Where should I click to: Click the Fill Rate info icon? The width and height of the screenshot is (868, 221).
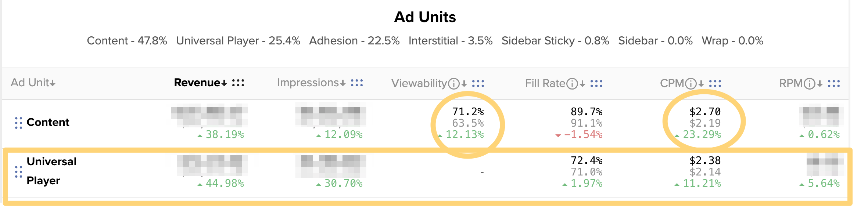pyautogui.click(x=572, y=84)
